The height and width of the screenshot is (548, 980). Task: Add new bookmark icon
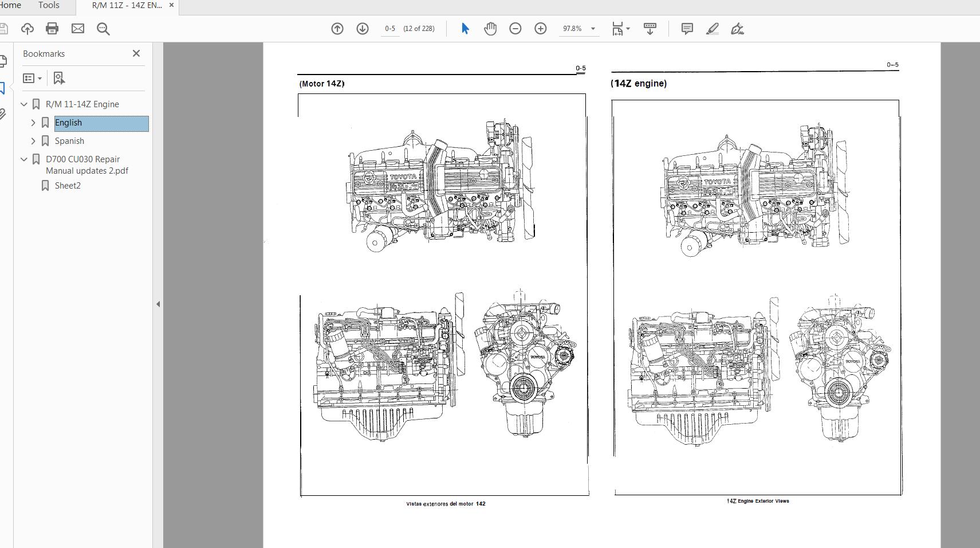coord(59,78)
